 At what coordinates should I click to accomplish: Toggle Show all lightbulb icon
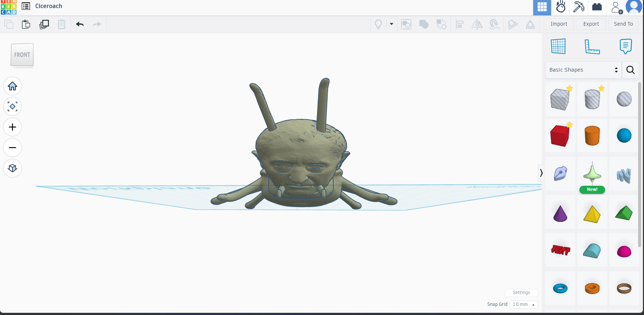(x=378, y=24)
